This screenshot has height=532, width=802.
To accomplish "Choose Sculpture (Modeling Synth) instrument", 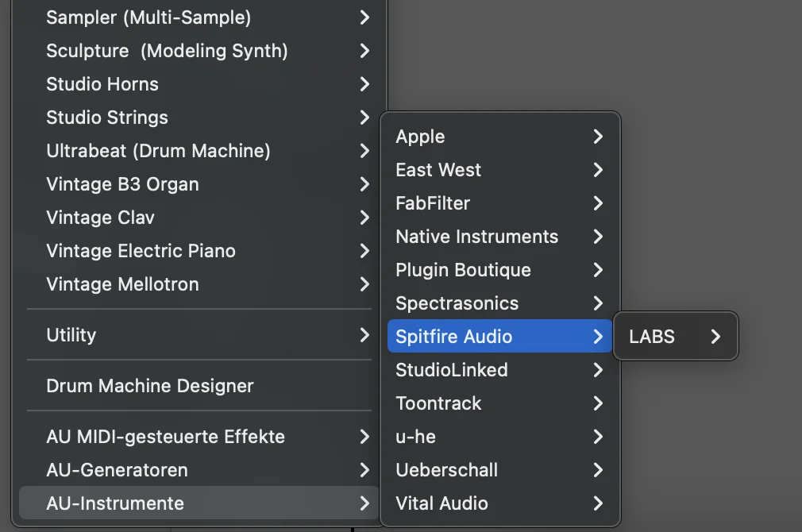I will point(199,51).
